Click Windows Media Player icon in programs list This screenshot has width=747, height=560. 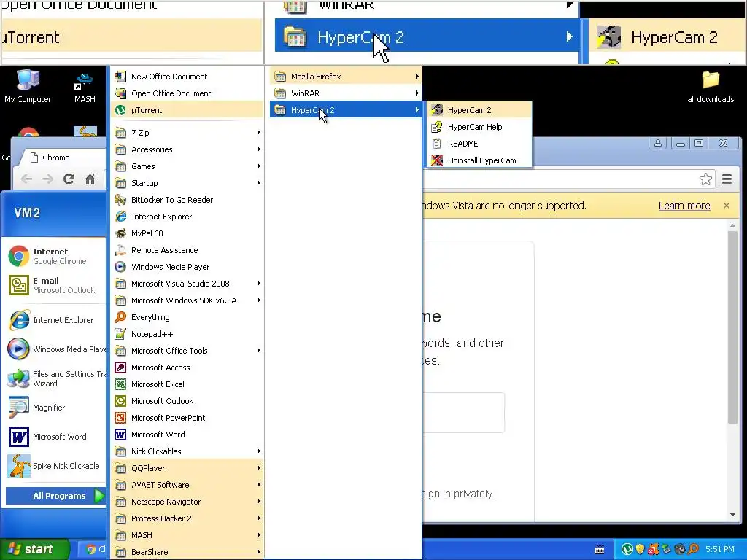pos(120,267)
